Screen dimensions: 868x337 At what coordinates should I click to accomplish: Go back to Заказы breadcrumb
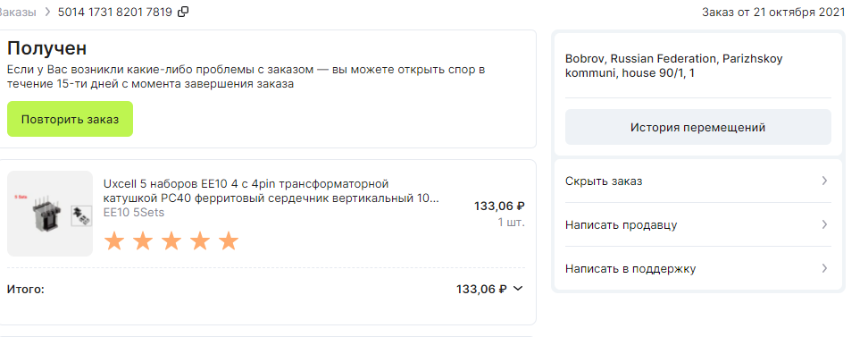(x=18, y=12)
